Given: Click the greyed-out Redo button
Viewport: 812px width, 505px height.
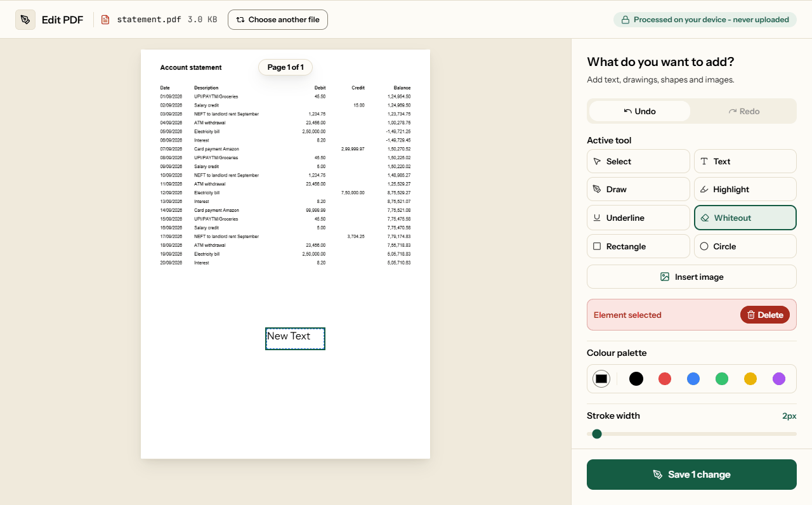Looking at the screenshot, I should 743,111.
